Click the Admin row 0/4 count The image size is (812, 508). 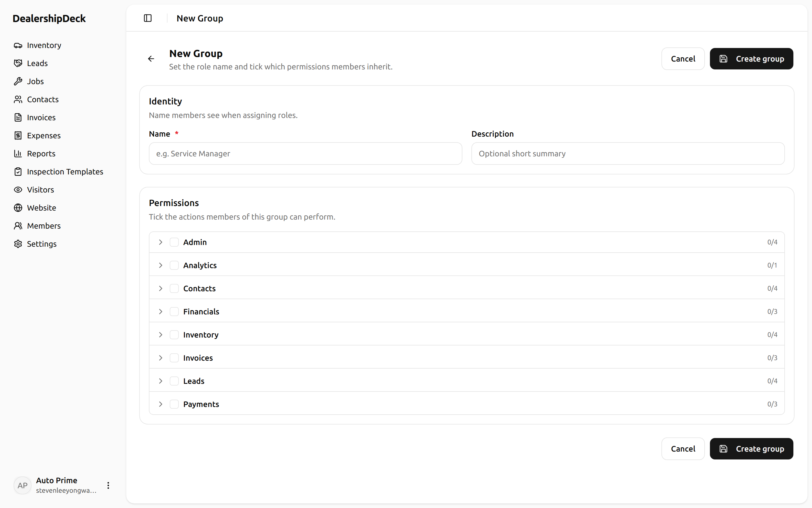pyautogui.click(x=772, y=242)
